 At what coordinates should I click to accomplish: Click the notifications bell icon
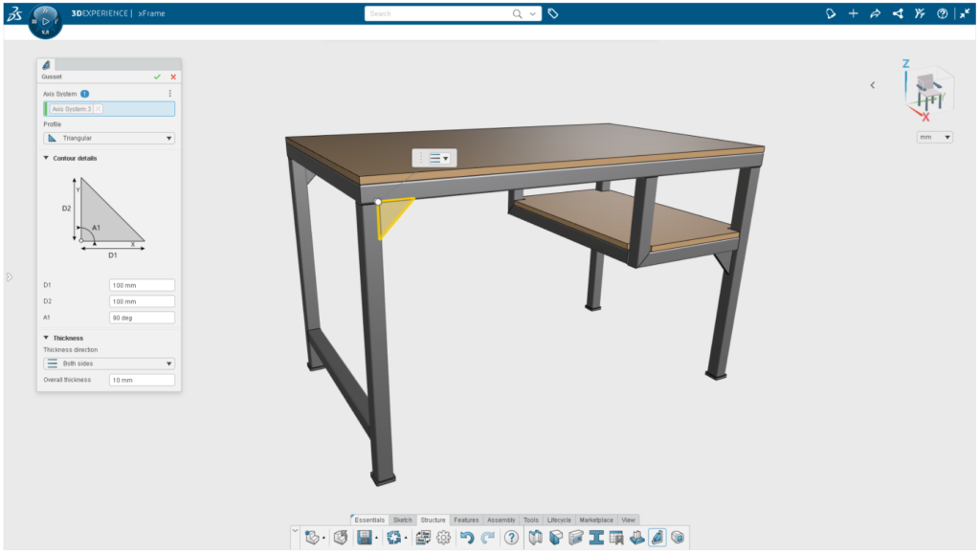tap(830, 13)
